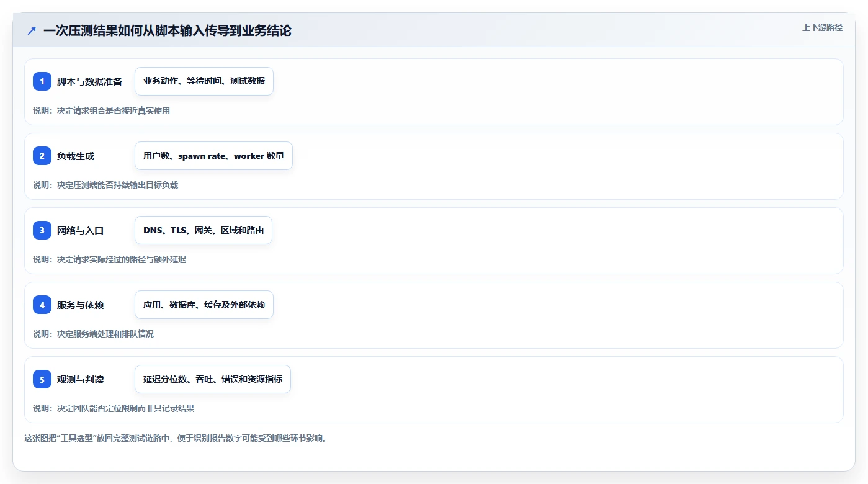
Task: Select the 网络与入口 step label
Action: pos(80,230)
